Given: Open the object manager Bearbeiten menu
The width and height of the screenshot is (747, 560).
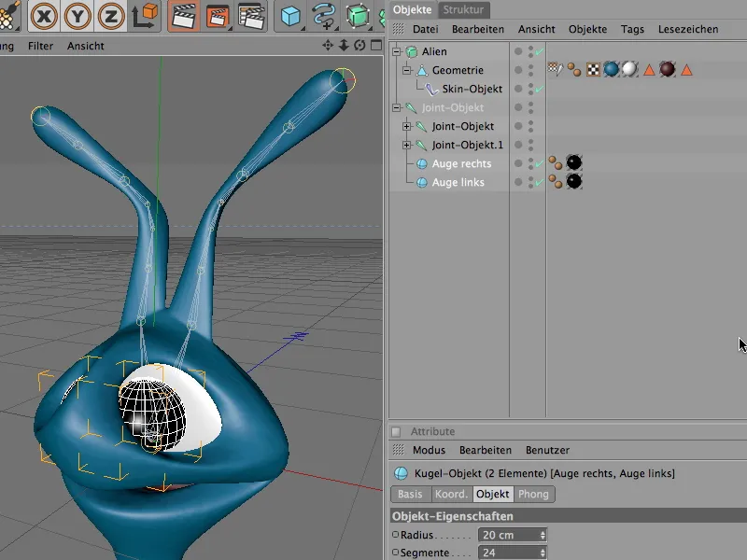Looking at the screenshot, I should pyautogui.click(x=478, y=29).
